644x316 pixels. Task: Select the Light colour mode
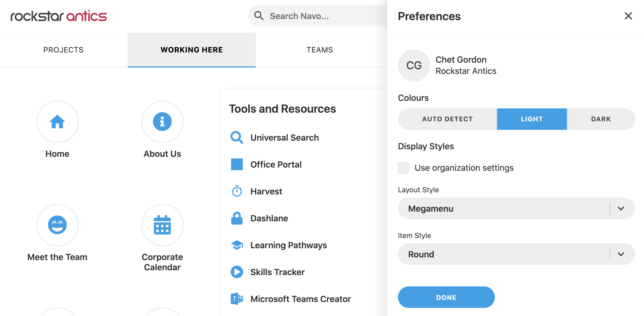coord(532,119)
